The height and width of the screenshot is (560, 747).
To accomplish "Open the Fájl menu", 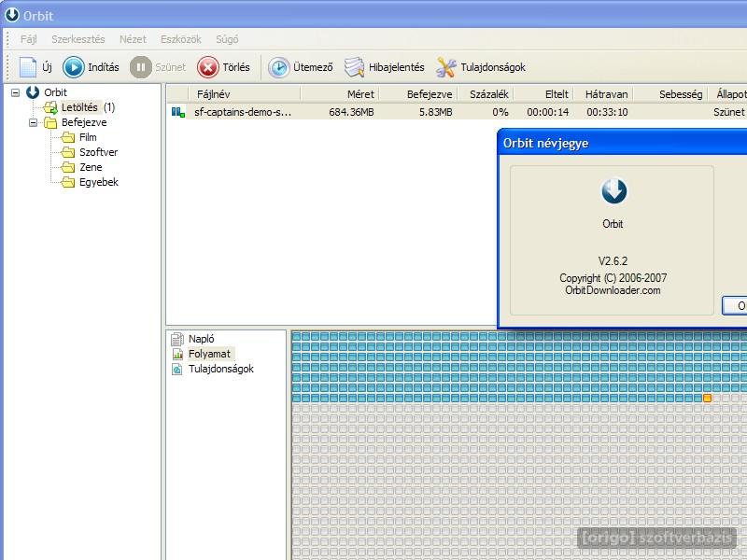I will [x=28, y=39].
